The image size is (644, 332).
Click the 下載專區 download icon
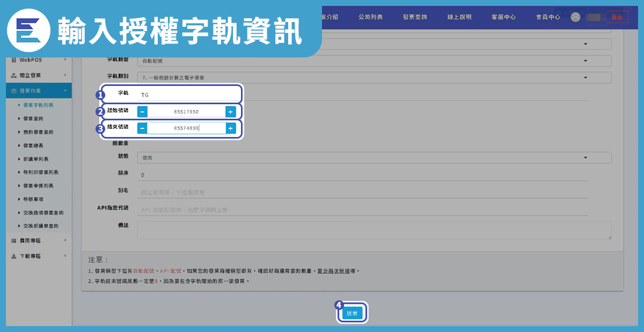(x=14, y=256)
